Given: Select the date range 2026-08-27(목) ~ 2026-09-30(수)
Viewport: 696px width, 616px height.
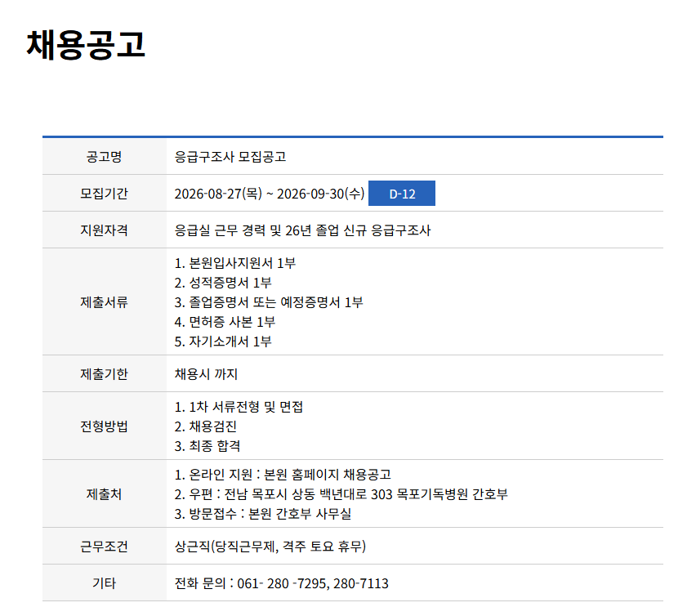Looking at the screenshot, I should click(270, 194).
